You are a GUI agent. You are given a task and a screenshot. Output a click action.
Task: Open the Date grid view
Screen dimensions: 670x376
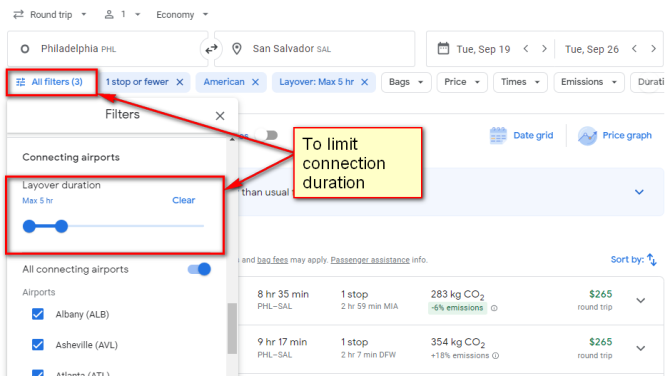pos(521,135)
